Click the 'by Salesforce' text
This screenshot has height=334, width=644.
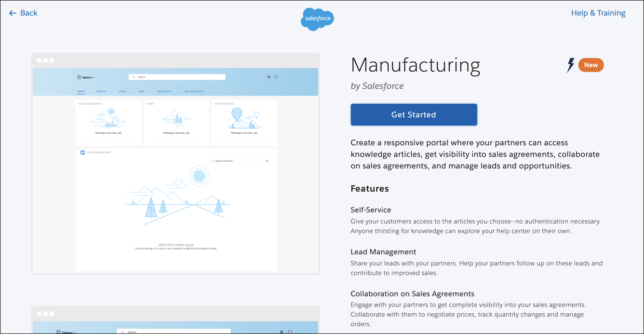tap(377, 86)
